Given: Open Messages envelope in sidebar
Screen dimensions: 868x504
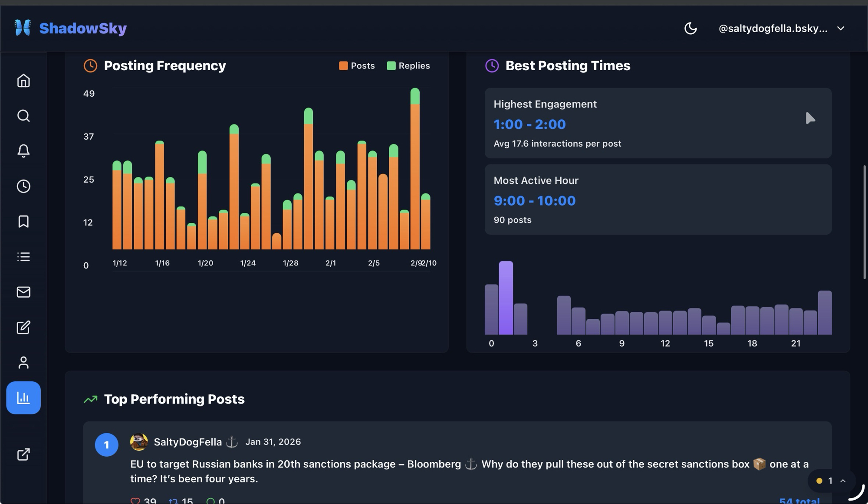Looking at the screenshot, I should point(23,292).
